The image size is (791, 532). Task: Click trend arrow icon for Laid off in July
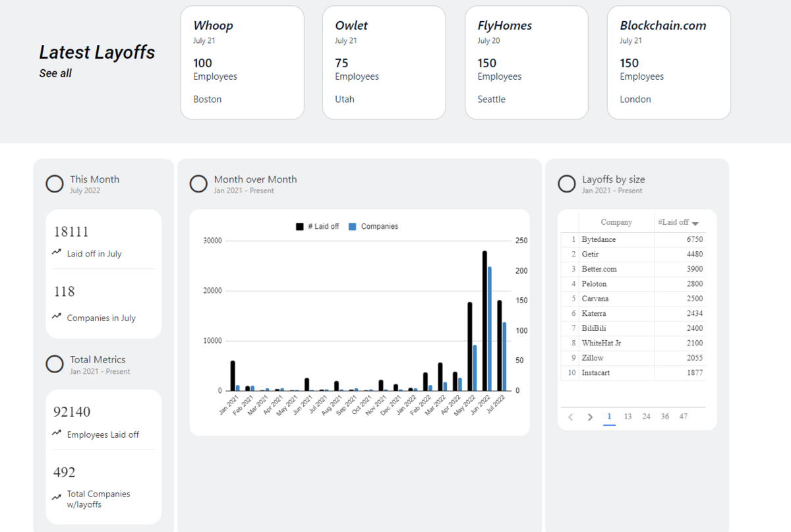pyautogui.click(x=57, y=252)
